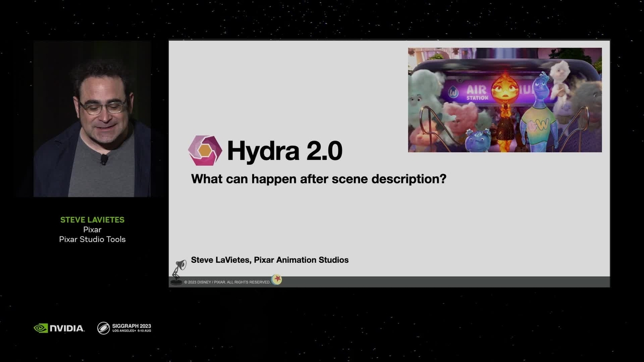Screen dimensions: 644x362
Task: Click the 'What can happen after scene description?' subtitle
Action: pyautogui.click(x=319, y=179)
